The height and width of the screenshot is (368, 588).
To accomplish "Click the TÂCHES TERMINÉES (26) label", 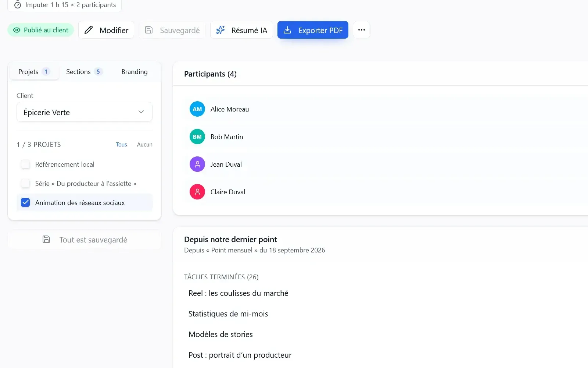I will click(221, 277).
